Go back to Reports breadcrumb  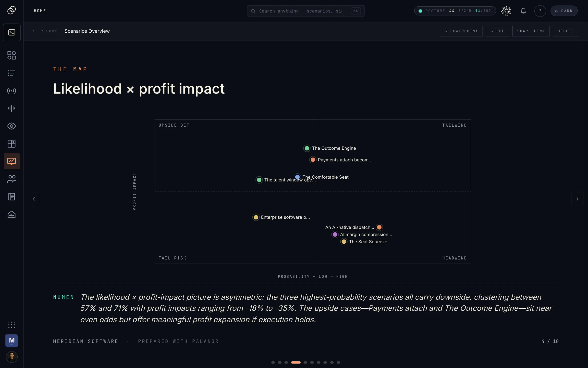[x=46, y=31]
